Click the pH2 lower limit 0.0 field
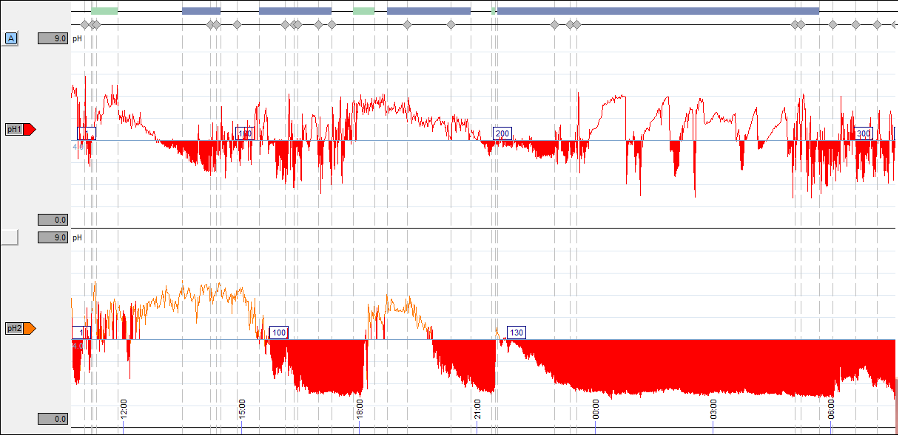899x435 pixels. point(52,419)
